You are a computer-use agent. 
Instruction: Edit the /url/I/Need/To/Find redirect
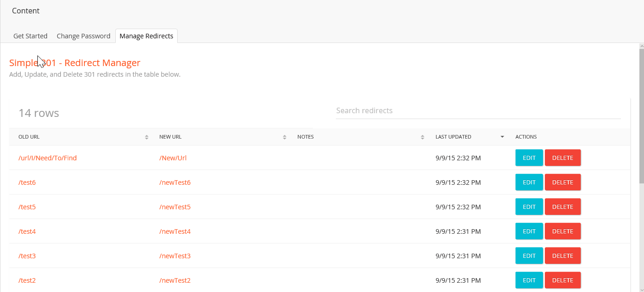click(x=529, y=158)
